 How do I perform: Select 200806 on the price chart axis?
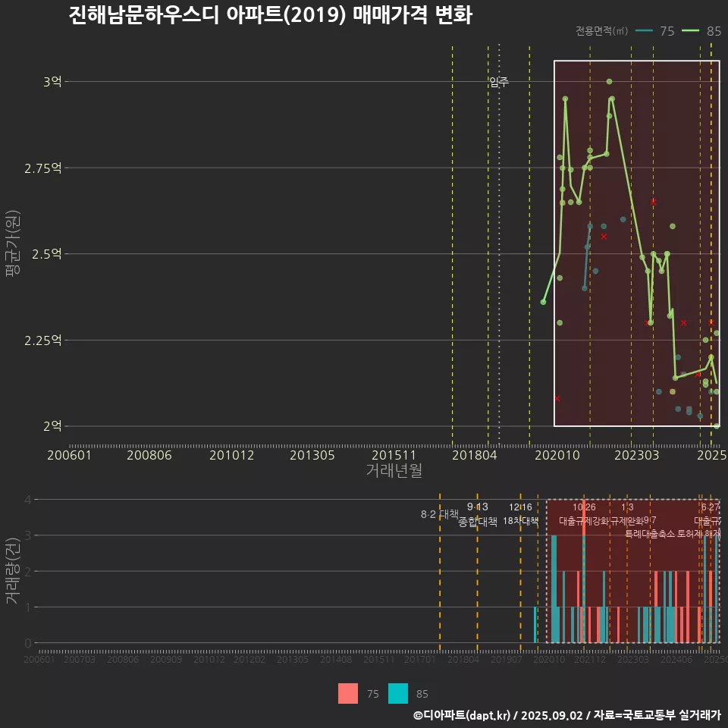[x=149, y=455]
